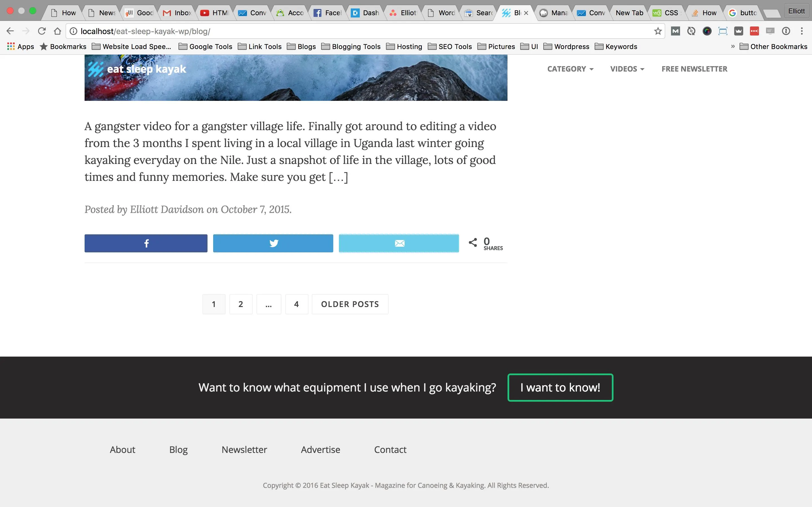Open page 2 of pagination
This screenshot has width=812, height=507.
[x=240, y=304]
